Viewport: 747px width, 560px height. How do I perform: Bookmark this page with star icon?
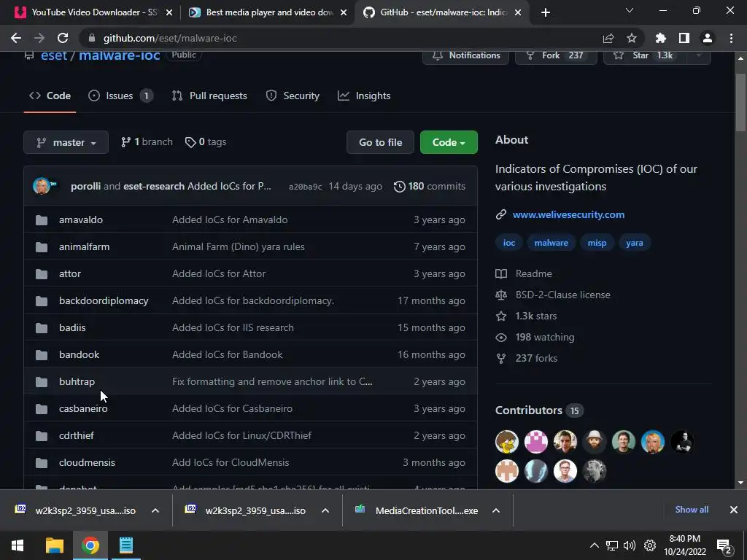[x=632, y=38]
